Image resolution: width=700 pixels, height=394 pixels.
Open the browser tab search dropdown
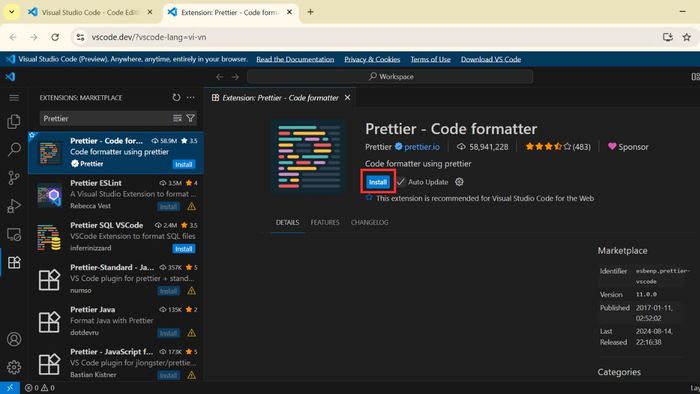pos(12,12)
